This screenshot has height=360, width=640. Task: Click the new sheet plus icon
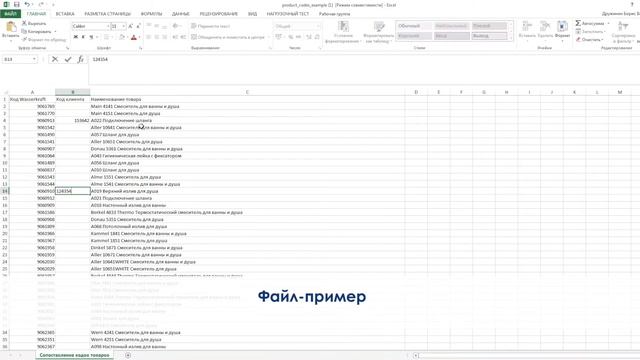[x=128, y=356]
